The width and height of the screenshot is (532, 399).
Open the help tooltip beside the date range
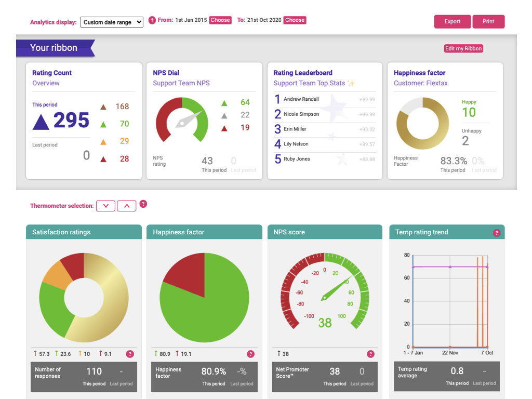[152, 20]
